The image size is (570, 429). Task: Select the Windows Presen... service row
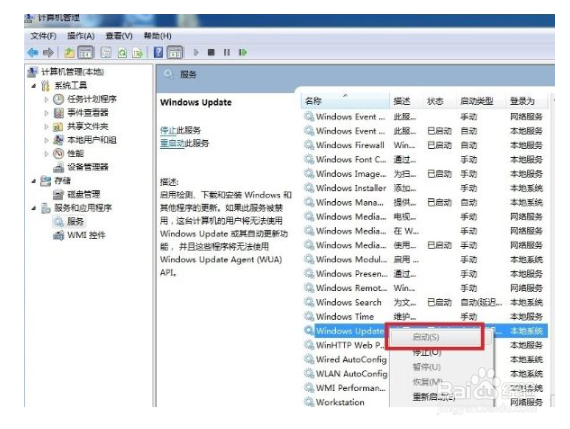(425, 274)
